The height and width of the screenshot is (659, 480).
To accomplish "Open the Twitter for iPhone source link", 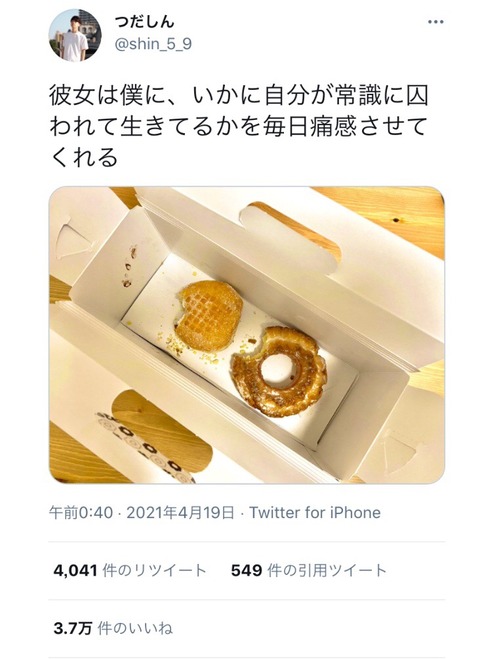I will (x=315, y=513).
